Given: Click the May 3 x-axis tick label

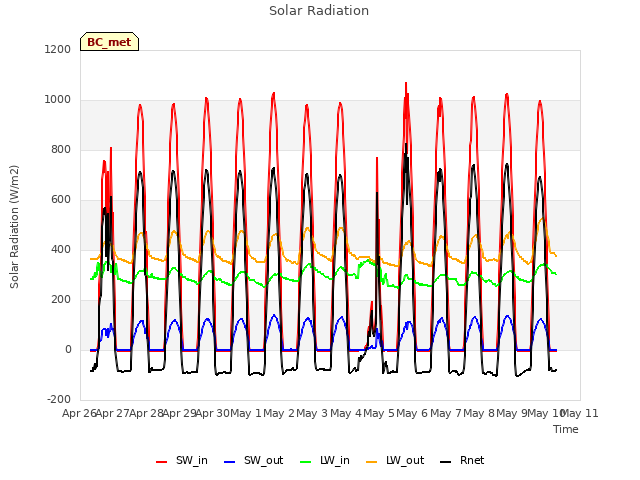Looking at the screenshot, I should [312, 413].
